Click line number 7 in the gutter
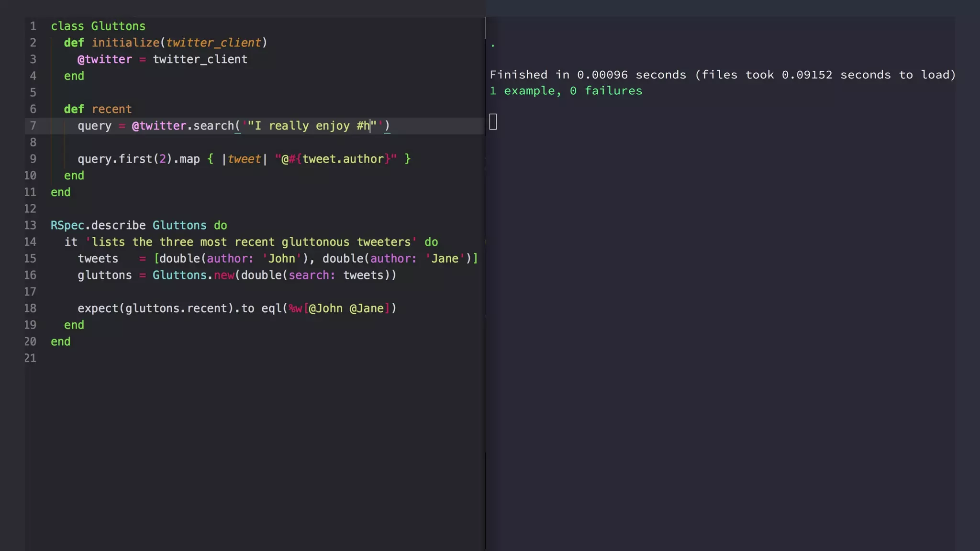 33,126
